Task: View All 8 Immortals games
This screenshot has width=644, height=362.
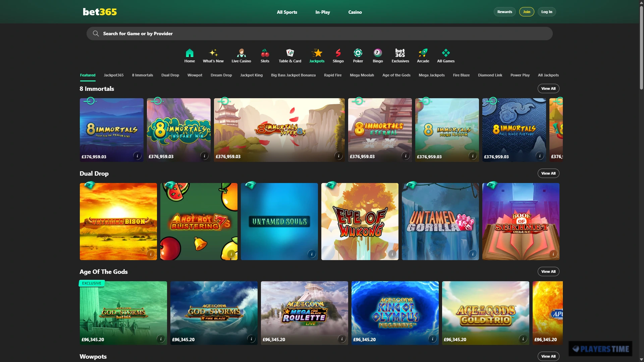Action: (548, 88)
